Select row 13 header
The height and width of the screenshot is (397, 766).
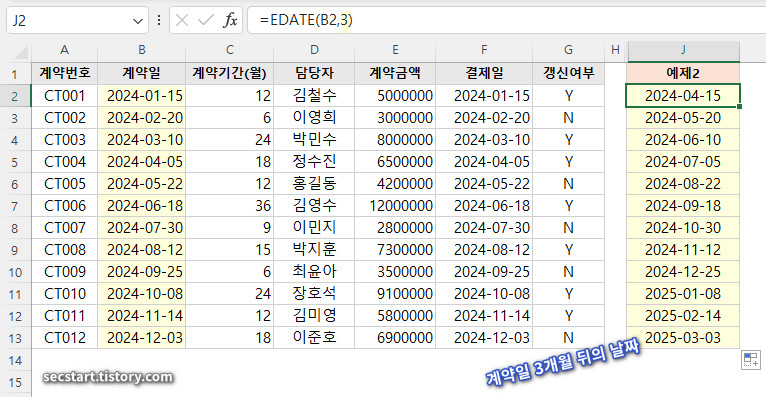(15, 337)
